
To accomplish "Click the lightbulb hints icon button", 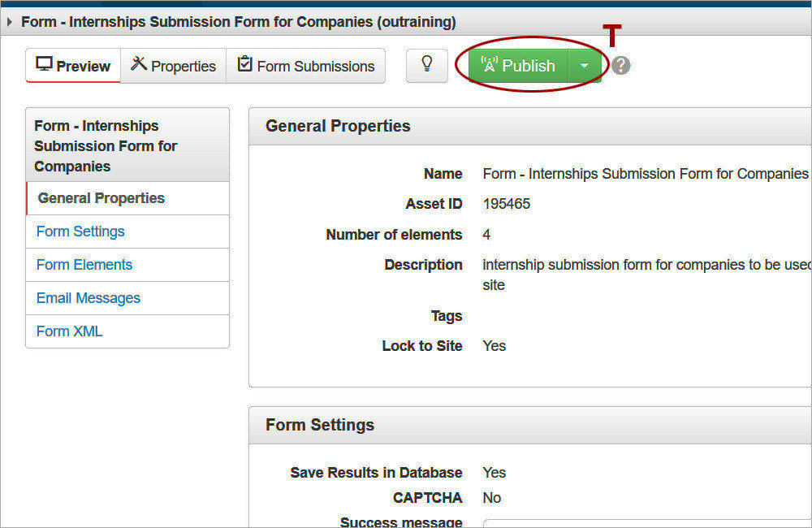I will pyautogui.click(x=427, y=65).
